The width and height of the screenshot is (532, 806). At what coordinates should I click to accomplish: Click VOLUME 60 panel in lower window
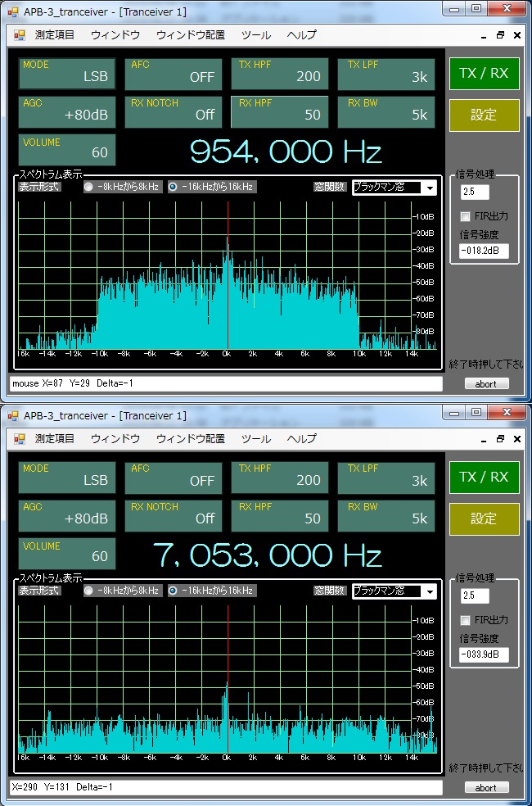tap(67, 554)
